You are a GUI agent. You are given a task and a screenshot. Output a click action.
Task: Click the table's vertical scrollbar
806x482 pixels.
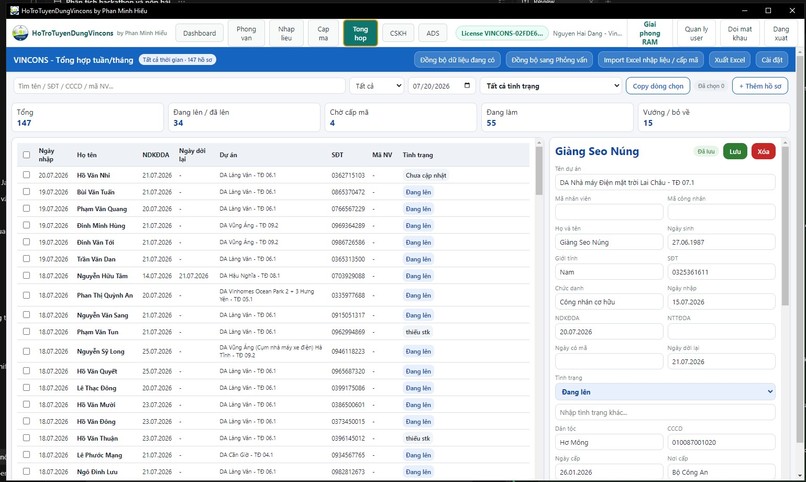[539, 171]
